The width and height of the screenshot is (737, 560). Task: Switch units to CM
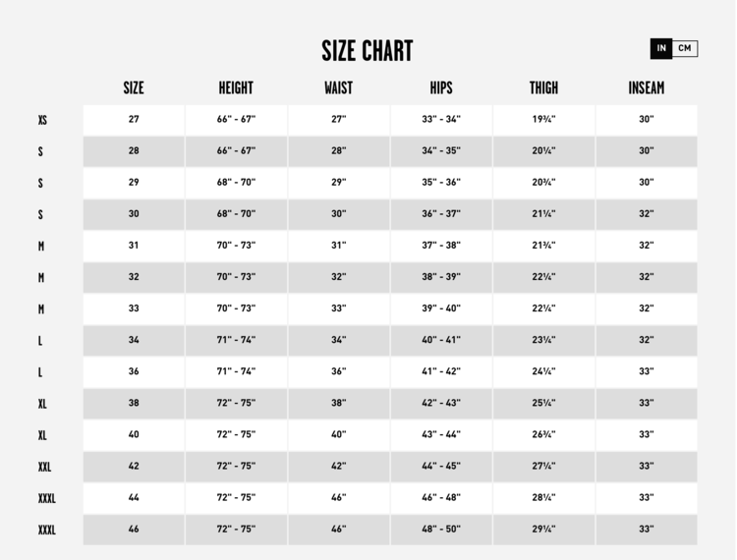pyautogui.click(x=685, y=48)
